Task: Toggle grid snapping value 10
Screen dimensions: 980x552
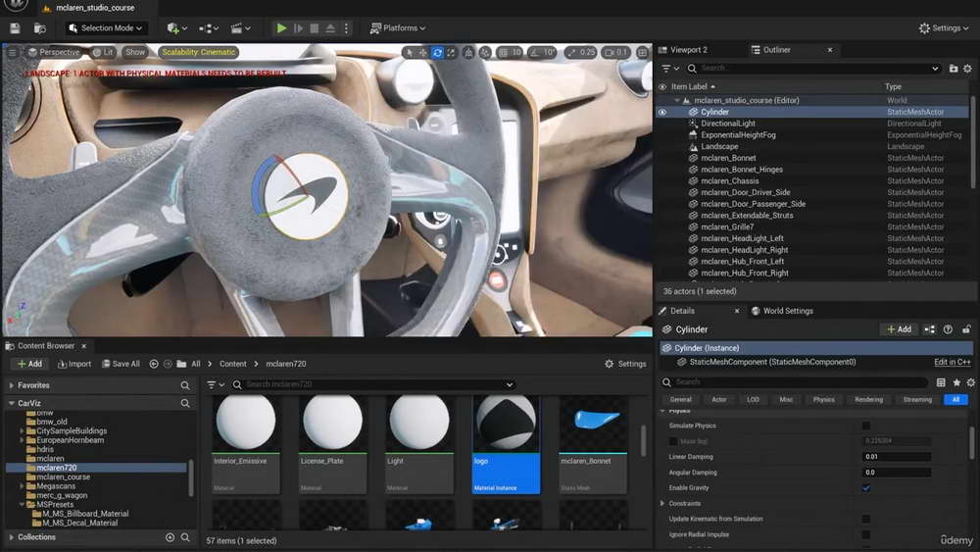Action: (x=510, y=53)
